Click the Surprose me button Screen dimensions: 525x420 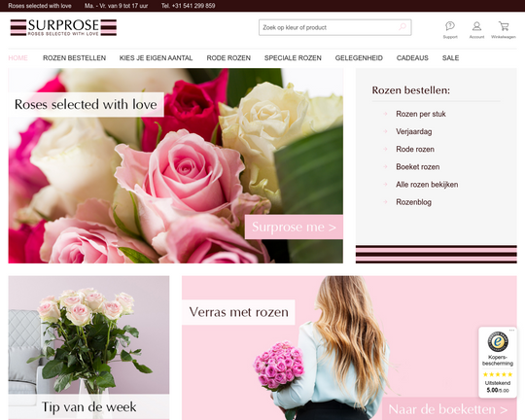(294, 227)
